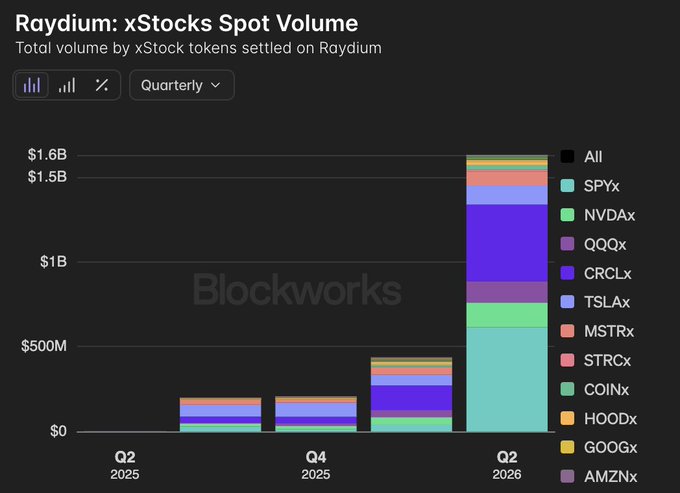
Task: Click the CRCLx segment of Q2 2026 bar
Action: [x=507, y=243]
